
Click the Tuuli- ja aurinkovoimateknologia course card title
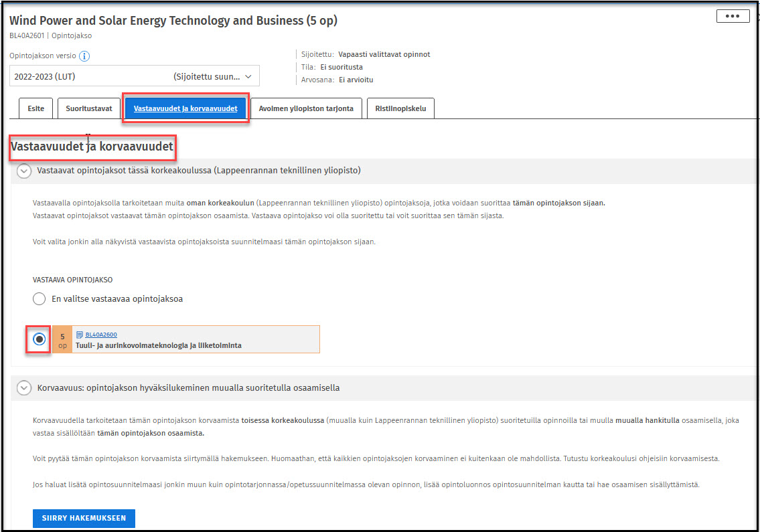click(159, 346)
